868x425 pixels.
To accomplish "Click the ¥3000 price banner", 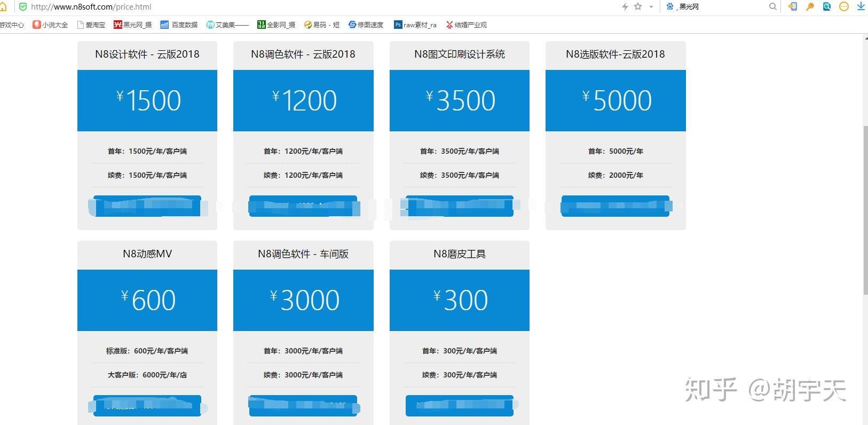I will [303, 300].
